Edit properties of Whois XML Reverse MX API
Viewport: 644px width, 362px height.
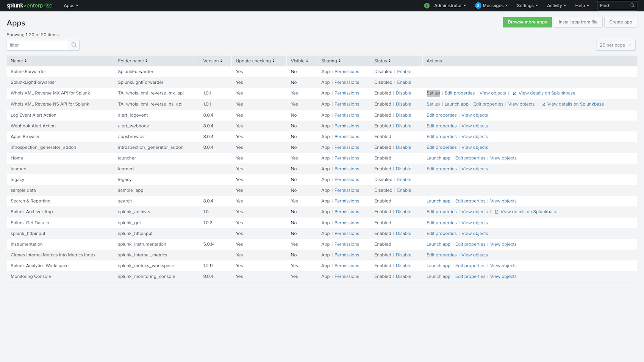(x=460, y=93)
